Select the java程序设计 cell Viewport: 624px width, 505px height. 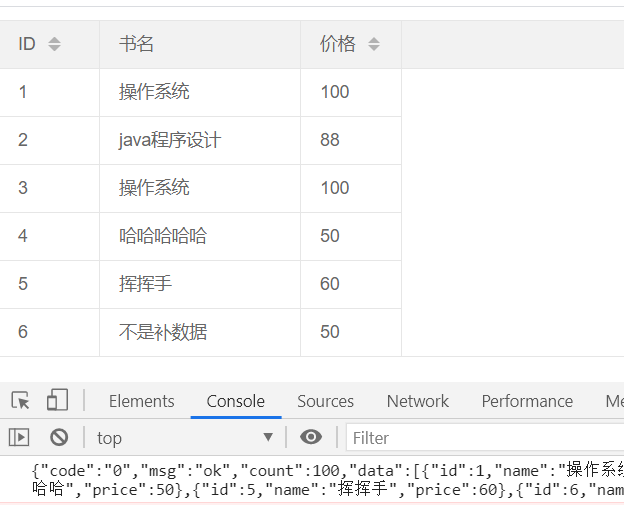click(x=200, y=140)
